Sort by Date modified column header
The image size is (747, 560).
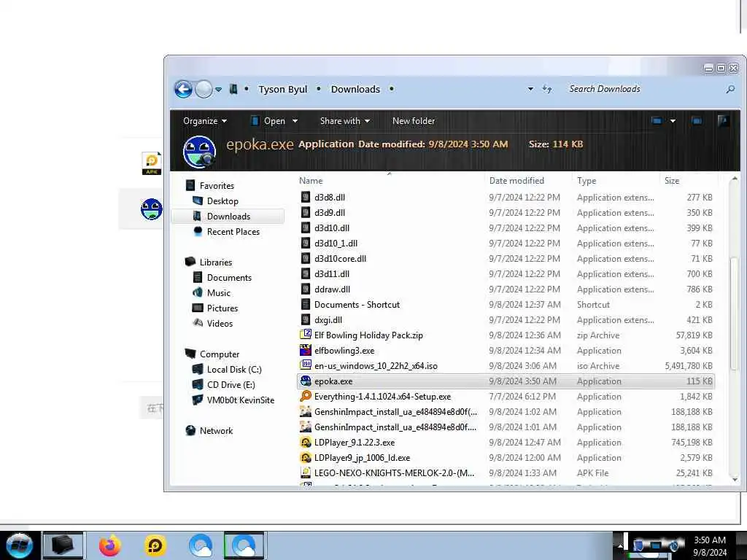coord(516,181)
